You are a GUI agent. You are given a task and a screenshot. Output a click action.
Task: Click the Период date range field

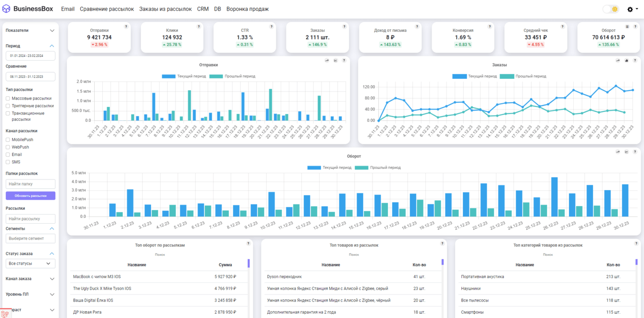tap(30, 56)
